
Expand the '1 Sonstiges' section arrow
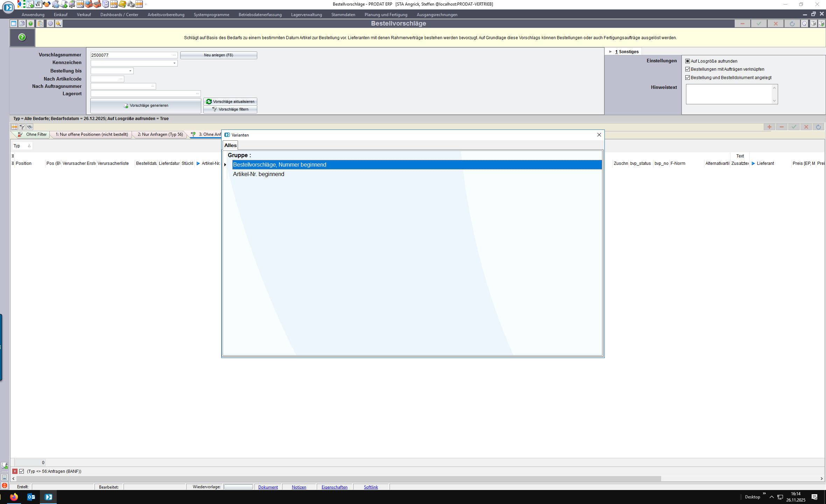point(610,52)
